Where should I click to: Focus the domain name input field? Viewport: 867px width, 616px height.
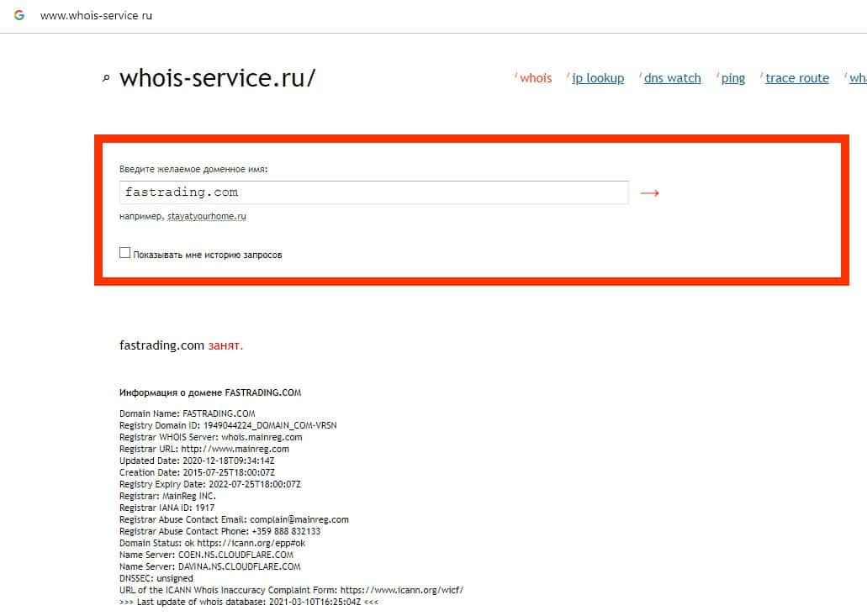pyautogui.click(x=373, y=192)
